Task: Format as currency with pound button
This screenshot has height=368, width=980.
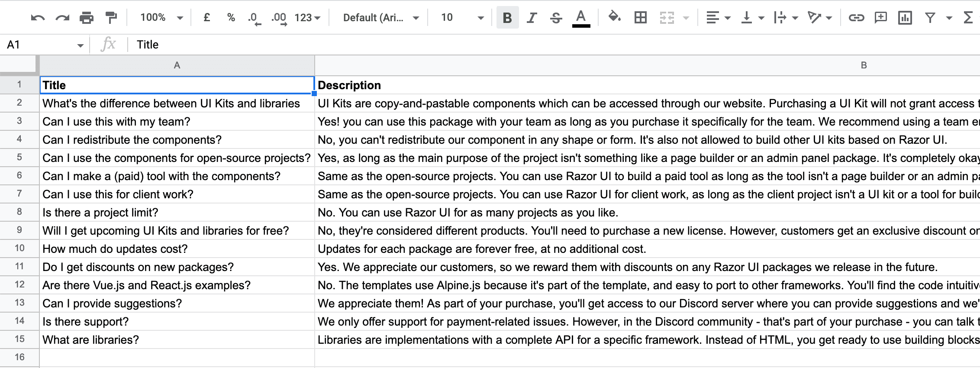Action: tap(207, 18)
